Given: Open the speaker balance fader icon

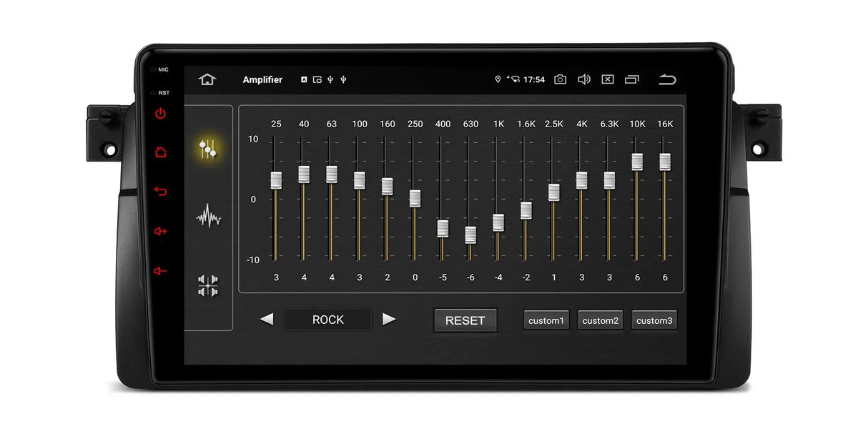Looking at the screenshot, I should click(x=208, y=285).
